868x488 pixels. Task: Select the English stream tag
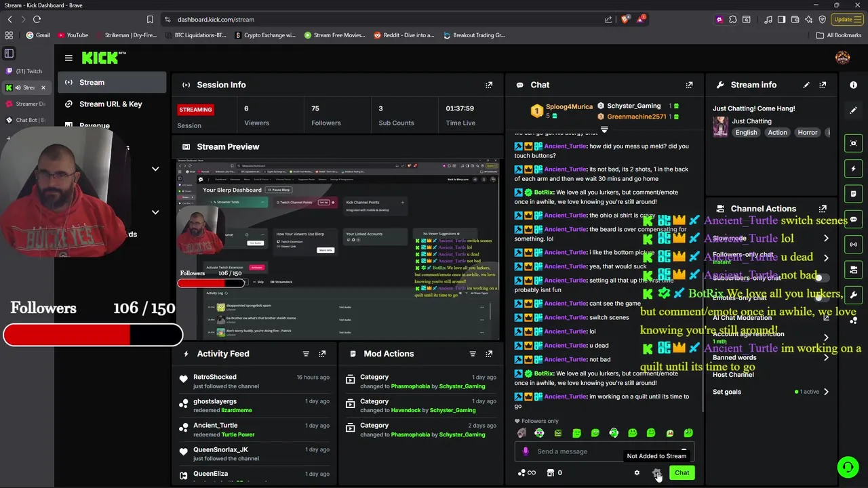746,133
